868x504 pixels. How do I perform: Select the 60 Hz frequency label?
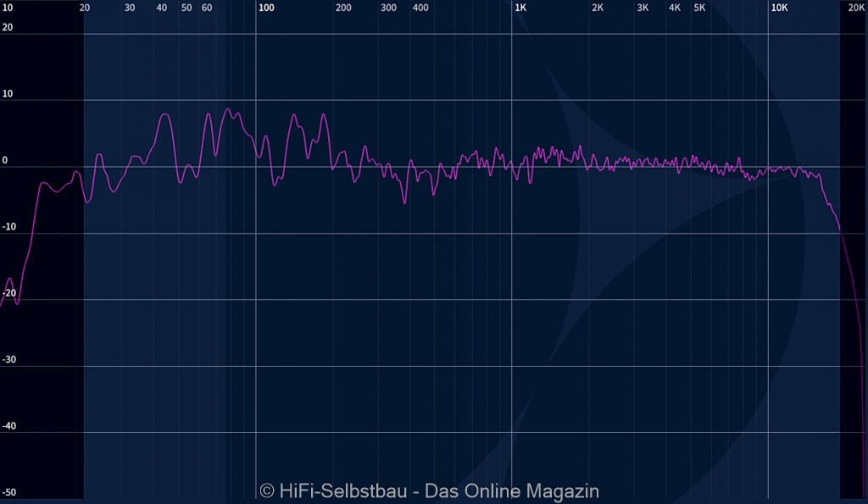[207, 8]
